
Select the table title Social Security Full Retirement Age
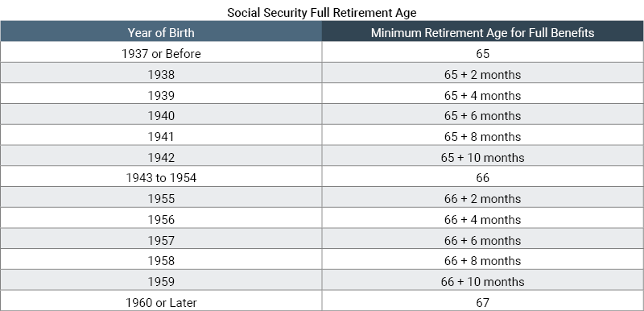[x=322, y=13]
